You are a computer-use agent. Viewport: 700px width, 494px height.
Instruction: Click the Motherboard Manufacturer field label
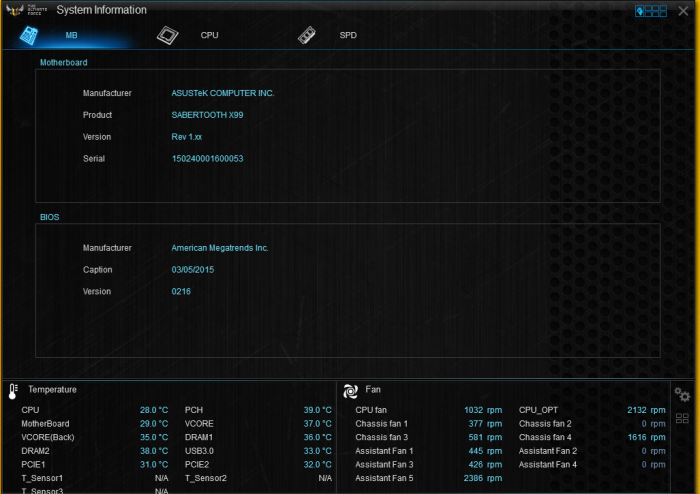point(107,93)
